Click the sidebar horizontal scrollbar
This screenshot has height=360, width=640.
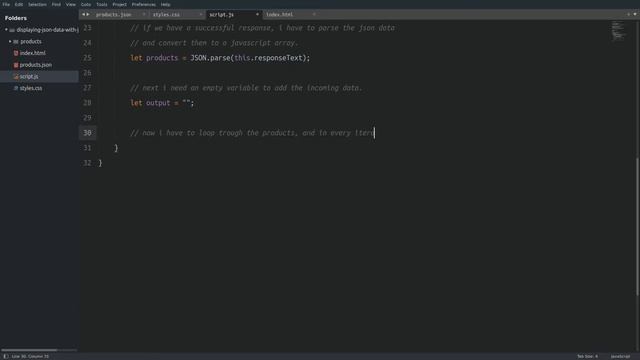point(29,350)
